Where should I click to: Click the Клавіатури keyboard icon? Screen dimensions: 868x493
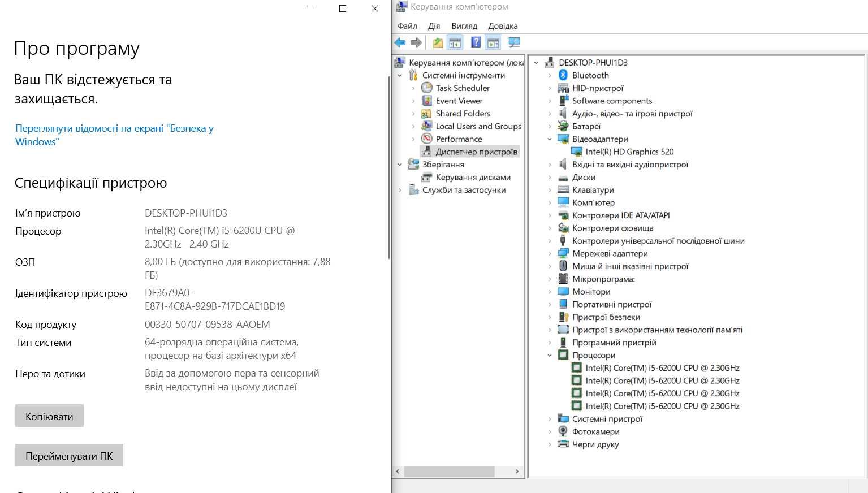(x=563, y=190)
